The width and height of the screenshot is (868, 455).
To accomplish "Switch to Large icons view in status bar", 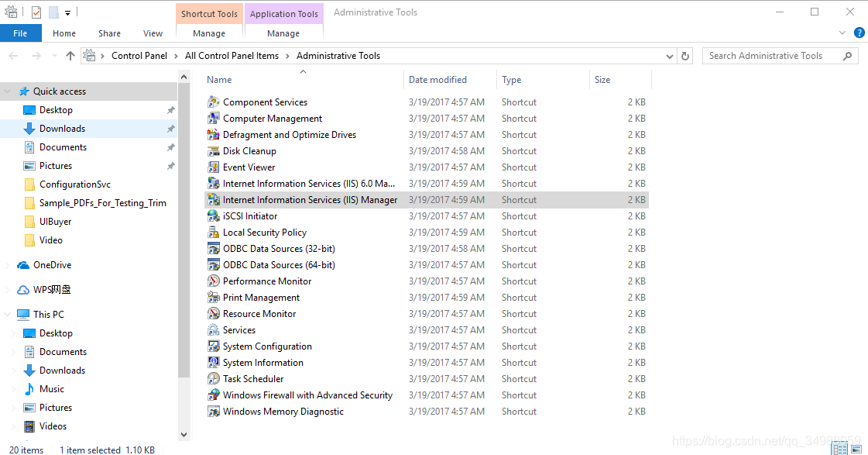I will point(856,449).
